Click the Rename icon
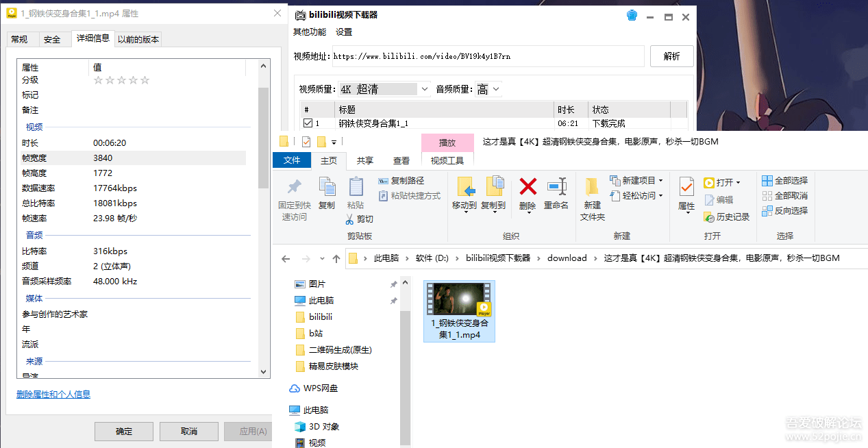The height and width of the screenshot is (448, 868). pos(556,186)
